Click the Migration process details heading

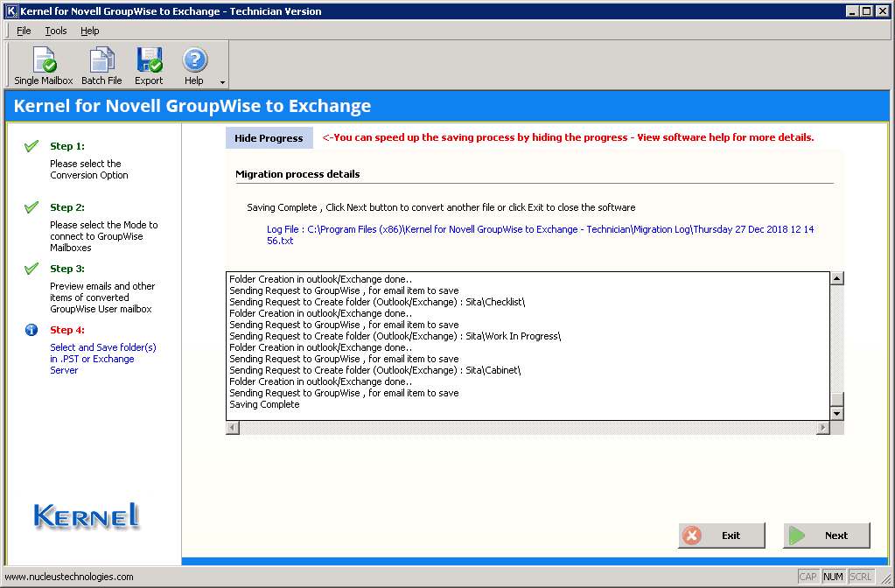(297, 174)
